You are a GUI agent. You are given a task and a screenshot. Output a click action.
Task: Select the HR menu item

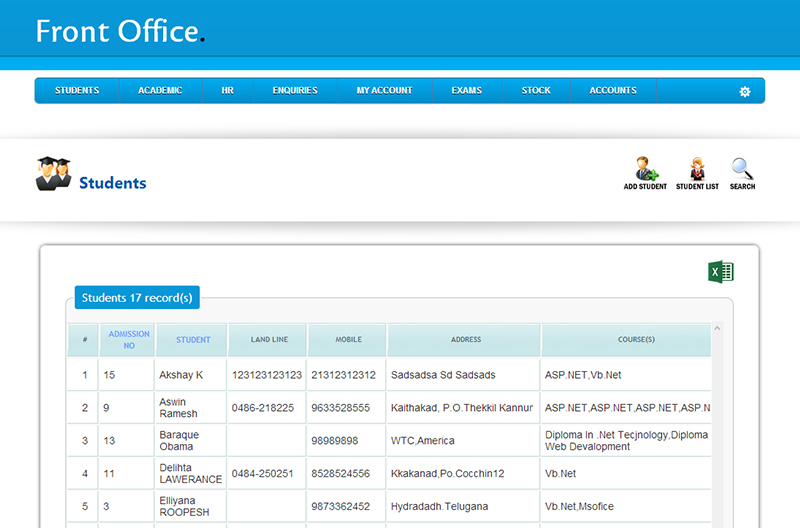pos(227,91)
